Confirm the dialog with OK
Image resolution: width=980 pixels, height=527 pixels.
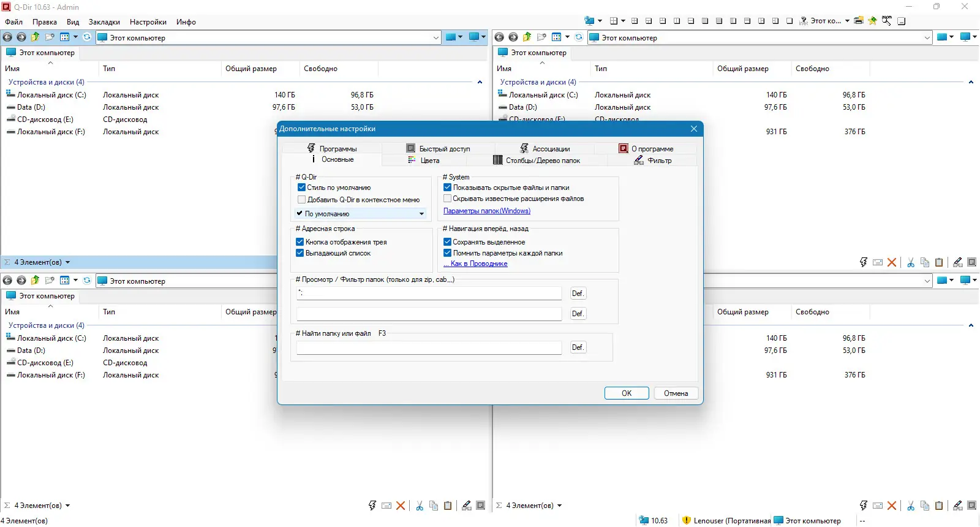627,393
